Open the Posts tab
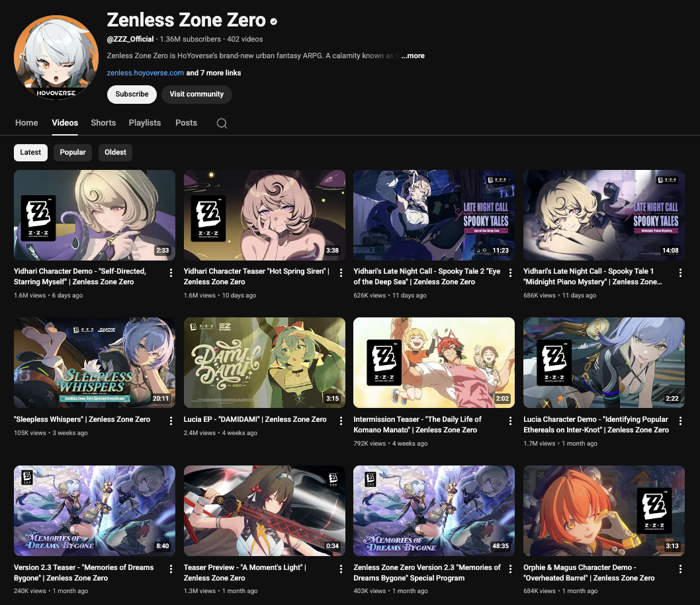This screenshot has width=700, height=605. point(186,123)
